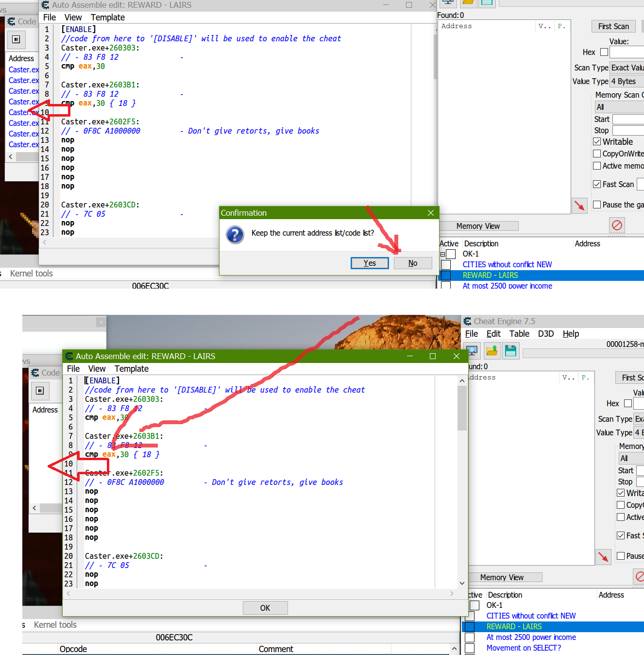Tick the active box of 'At most 2500 power income' above Movement row
The width and height of the screenshot is (644, 655).
click(x=470, y=638)
